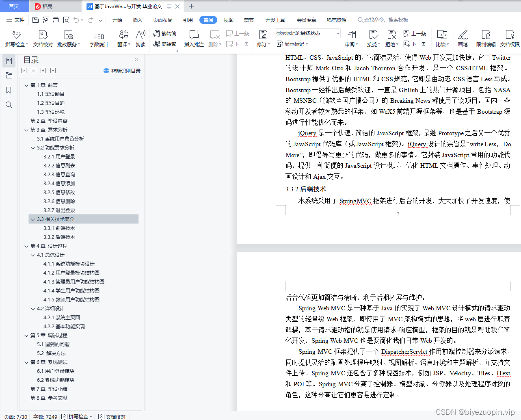Go to heading 5.2 解决方法
This screenshot has height=420, width=521.
(x=51, y=353)
